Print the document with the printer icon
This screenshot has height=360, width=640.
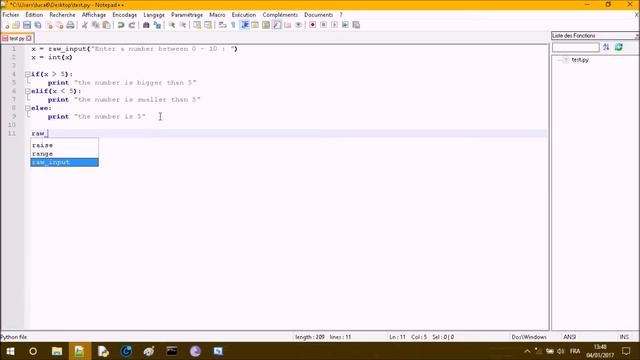(x=71, y=25)
